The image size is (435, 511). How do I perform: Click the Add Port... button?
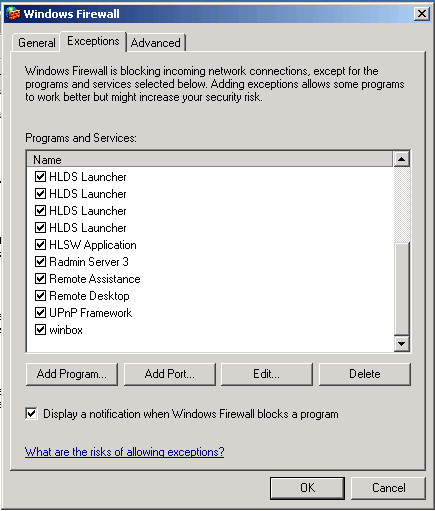click(170, 374)
